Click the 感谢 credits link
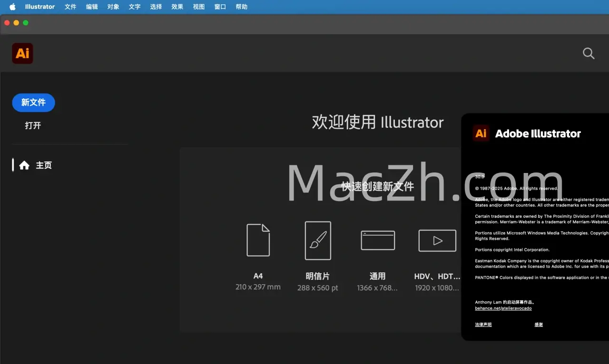The height and width of the screenshot is (364, 609). click(539, 325)
